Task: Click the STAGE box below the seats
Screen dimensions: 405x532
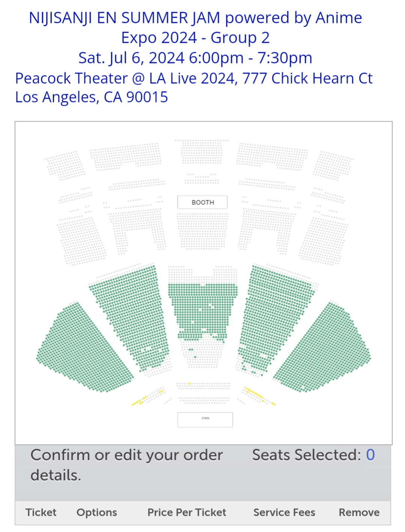Action: pyautogui.click(x=205, y=420)
